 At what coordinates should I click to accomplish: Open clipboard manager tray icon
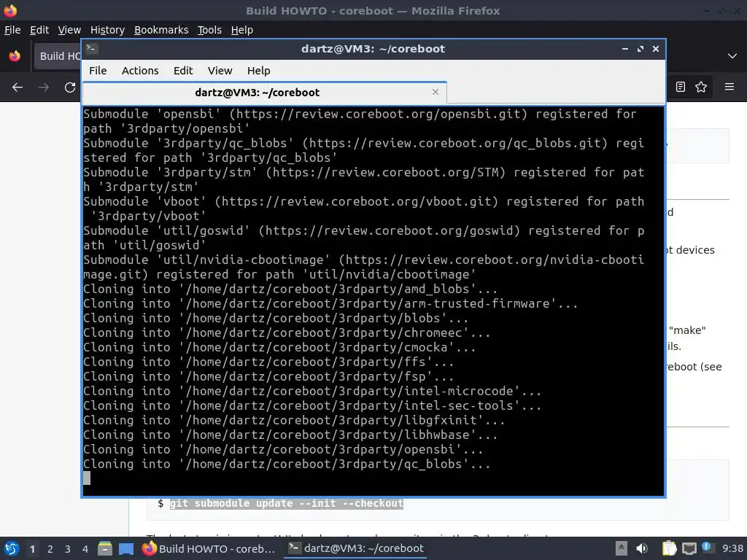669,548
